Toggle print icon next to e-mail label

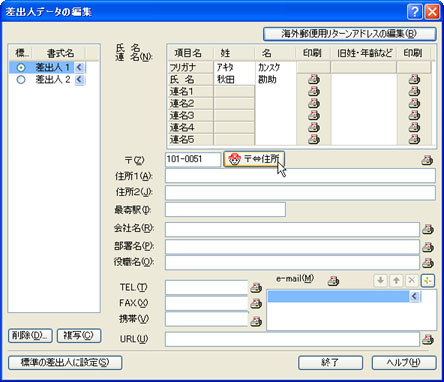tap(333, 281)
